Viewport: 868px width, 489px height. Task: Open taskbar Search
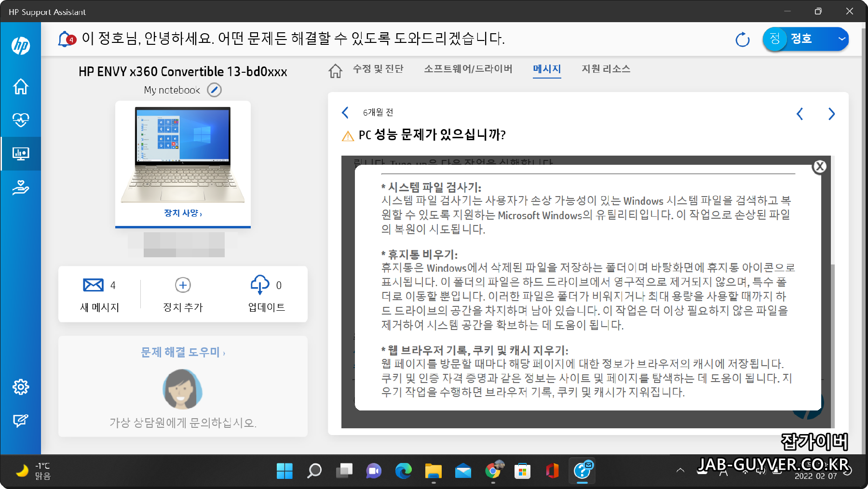314,471
